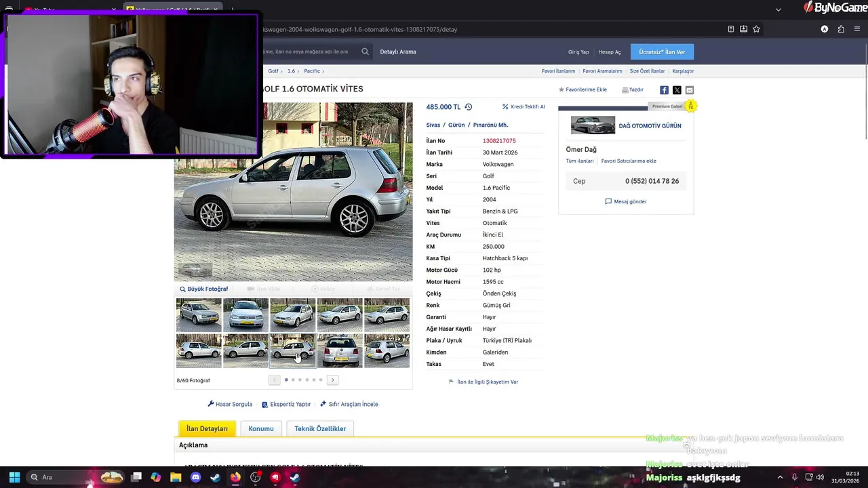Click the Windows taskbar Ara search box
The height and width of the screenshot is (488, 868).
76,477
